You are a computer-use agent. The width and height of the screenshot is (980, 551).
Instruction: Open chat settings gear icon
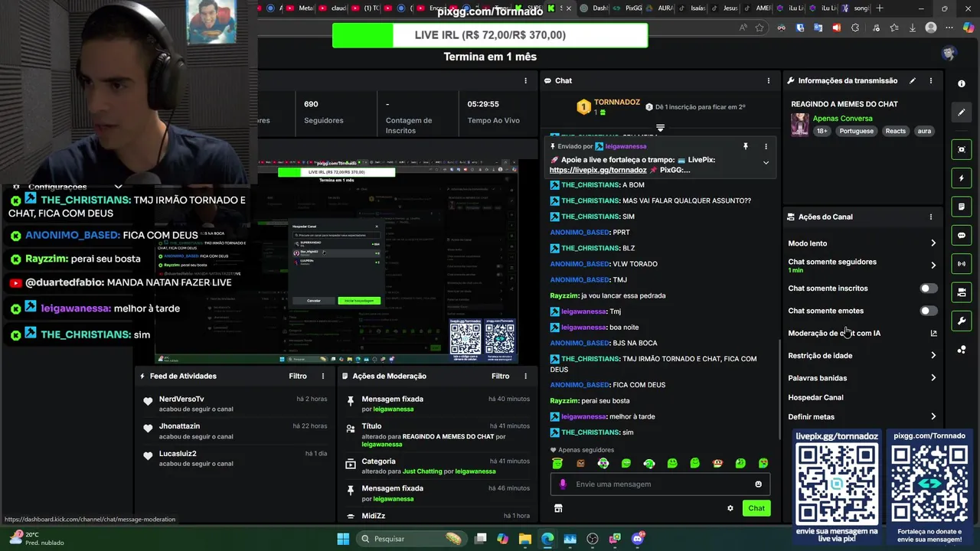[x=730, y=508]
